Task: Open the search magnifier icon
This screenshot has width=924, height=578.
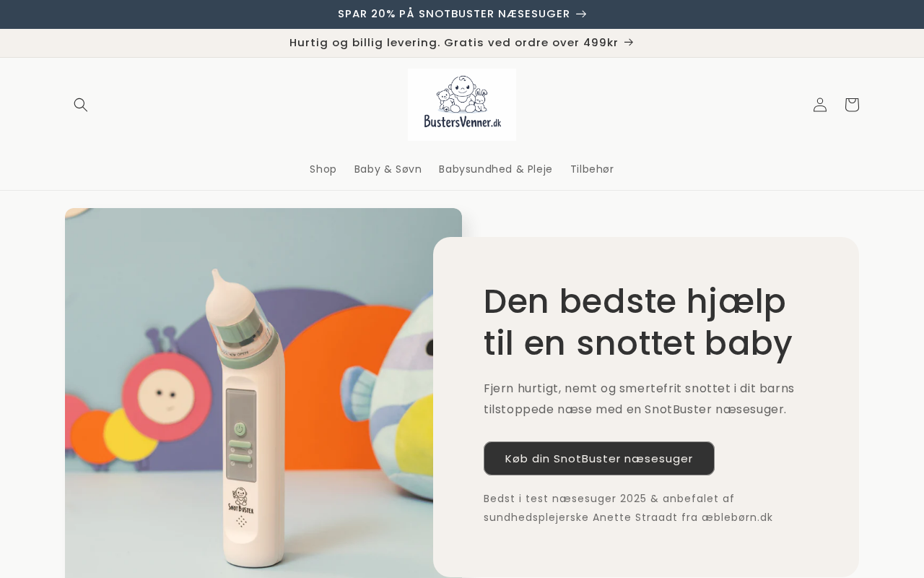Action: 81,105
